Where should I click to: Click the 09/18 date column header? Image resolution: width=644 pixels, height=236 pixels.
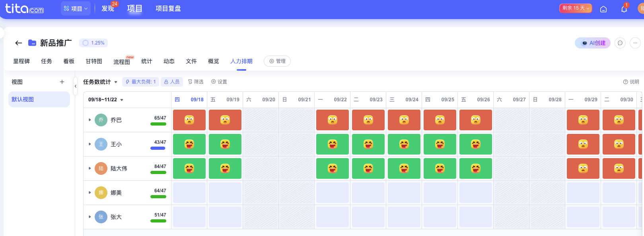pyautogui.click(x=189, y=100)
